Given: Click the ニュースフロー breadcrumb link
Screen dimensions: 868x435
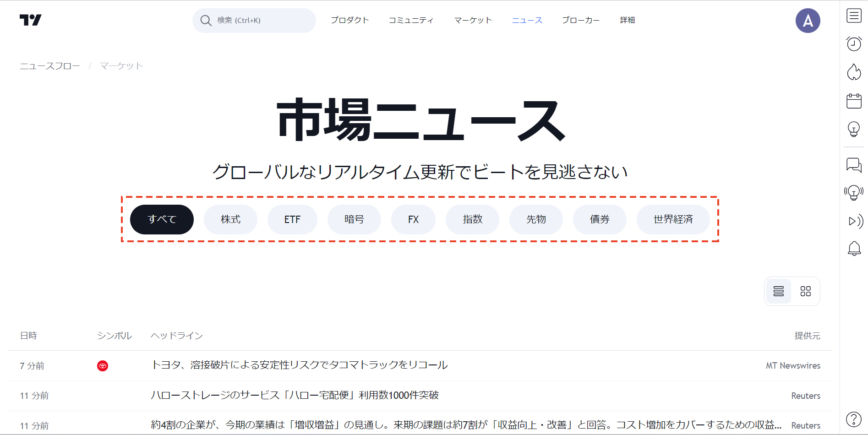Looking at the screenshot, I should tap(50, 66).
